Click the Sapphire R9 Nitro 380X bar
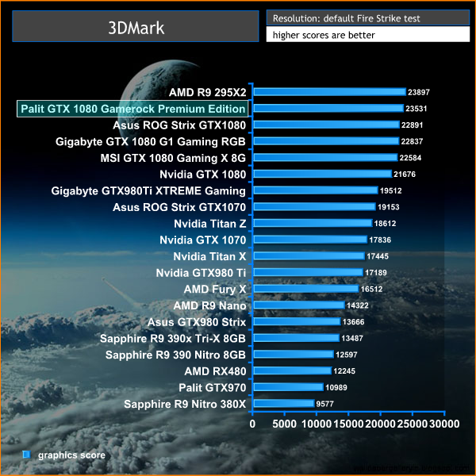The height and width of the screenshot is (476, 476). point(284,403)
